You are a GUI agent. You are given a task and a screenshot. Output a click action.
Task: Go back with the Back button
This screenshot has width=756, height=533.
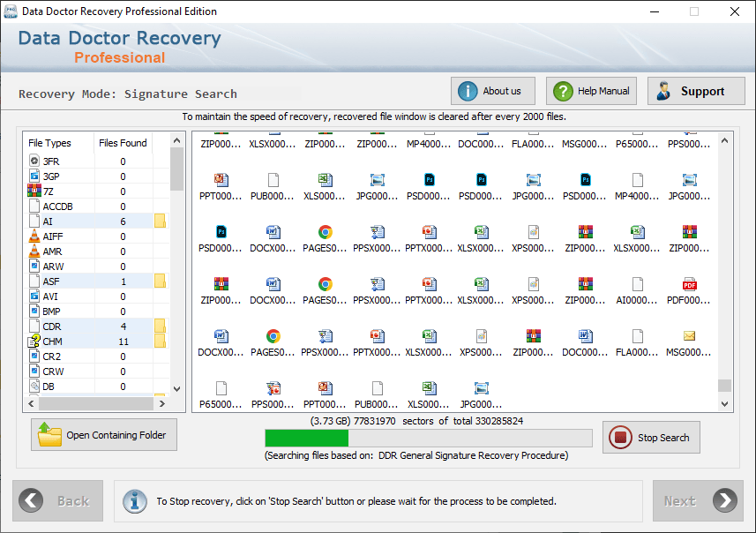point(58,500)
